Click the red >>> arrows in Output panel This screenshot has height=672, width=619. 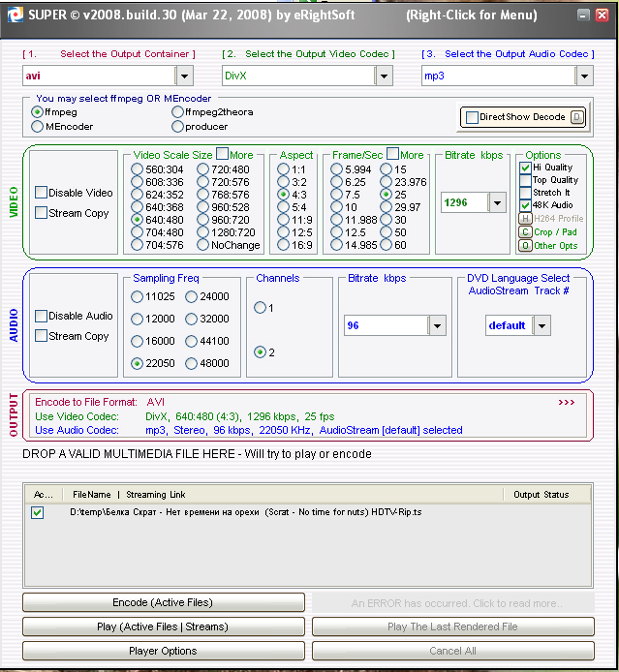coord(567,401)
